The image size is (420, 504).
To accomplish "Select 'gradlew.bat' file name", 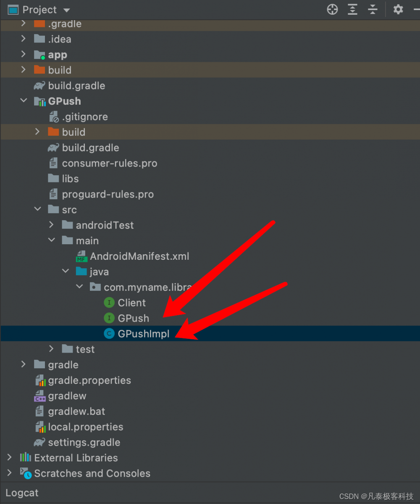I will coord(76,411).
